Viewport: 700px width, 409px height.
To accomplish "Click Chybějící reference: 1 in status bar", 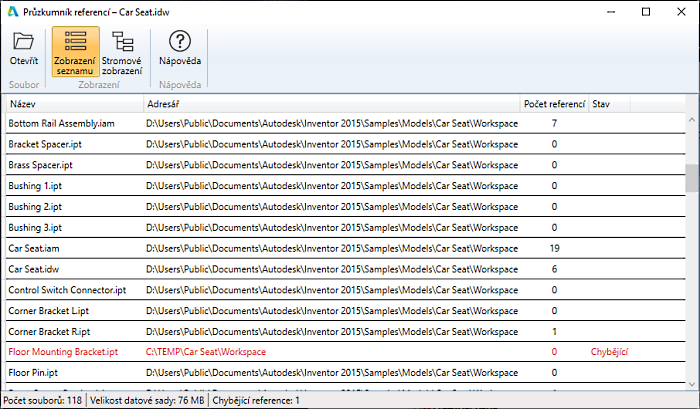I will [256, 401].
